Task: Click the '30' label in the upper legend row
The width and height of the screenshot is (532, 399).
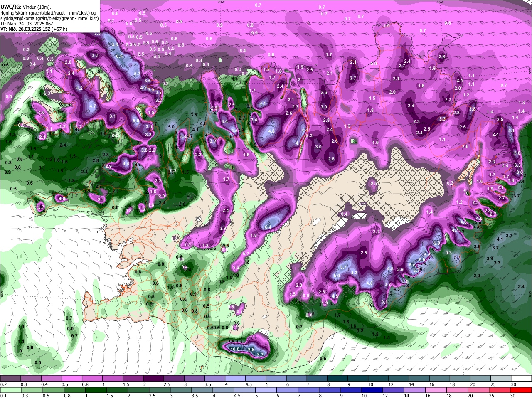Action: (x=513, y=384)
